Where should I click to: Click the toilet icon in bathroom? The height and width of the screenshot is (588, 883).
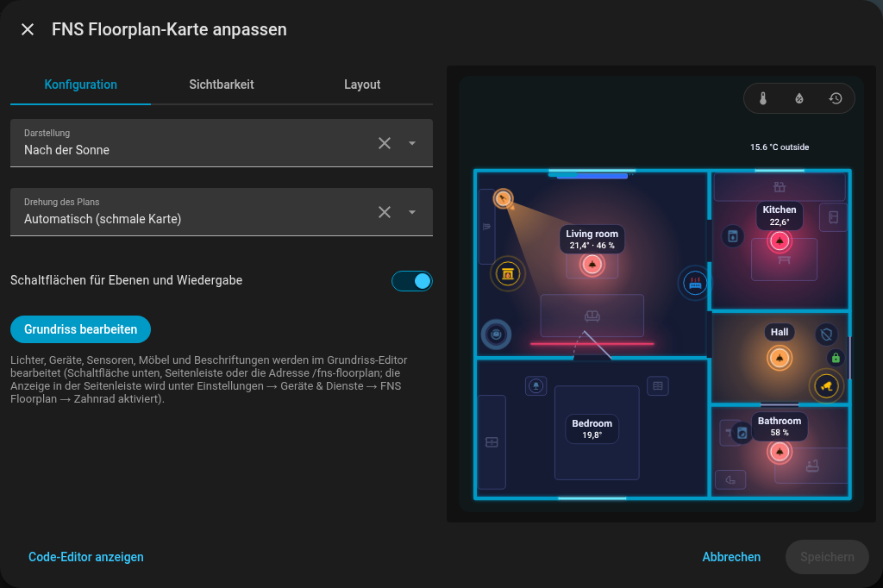point(730,480)
